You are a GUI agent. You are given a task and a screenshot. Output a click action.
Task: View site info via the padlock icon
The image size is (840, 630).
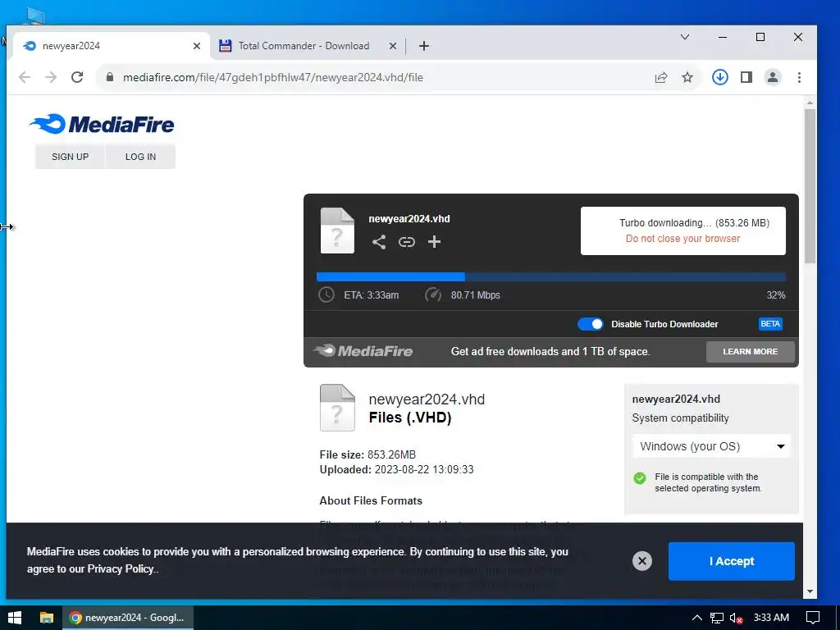coord(110,77)
